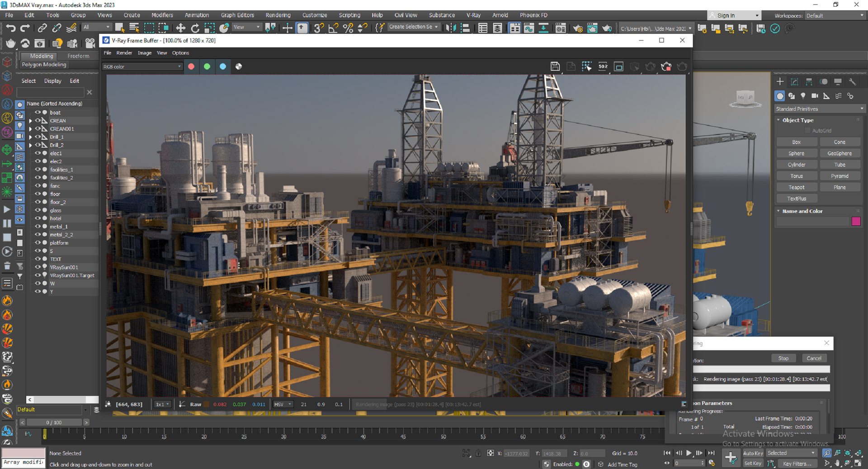Expand the CREAN group in scene explorer
This screenshot has height=469, width=868.
pyautogui.click(x=30, y=121)
